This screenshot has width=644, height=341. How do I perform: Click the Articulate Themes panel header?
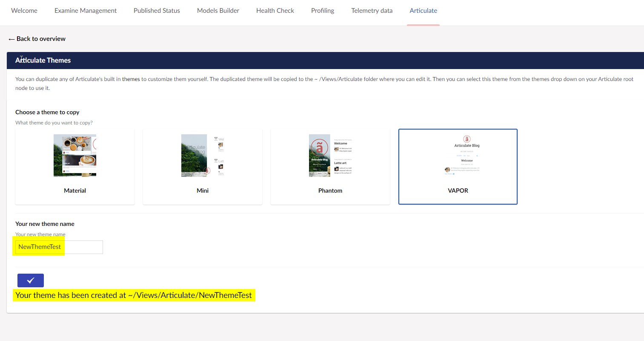tap(325, 61)
